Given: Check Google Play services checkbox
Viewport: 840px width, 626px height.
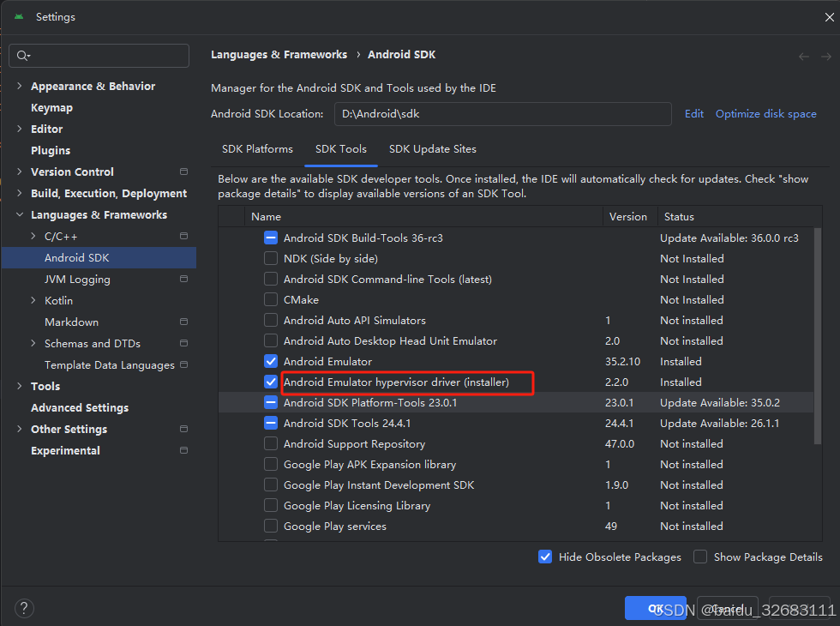Looking at the screenshot, I should pos(271,527).
